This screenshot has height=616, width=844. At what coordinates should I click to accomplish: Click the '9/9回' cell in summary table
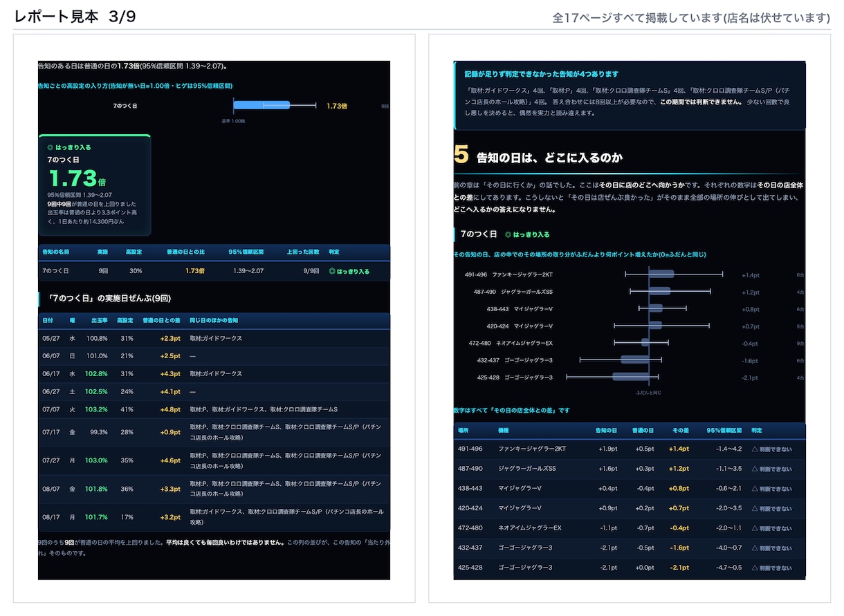pyautogui.click(x=311, y=271)
